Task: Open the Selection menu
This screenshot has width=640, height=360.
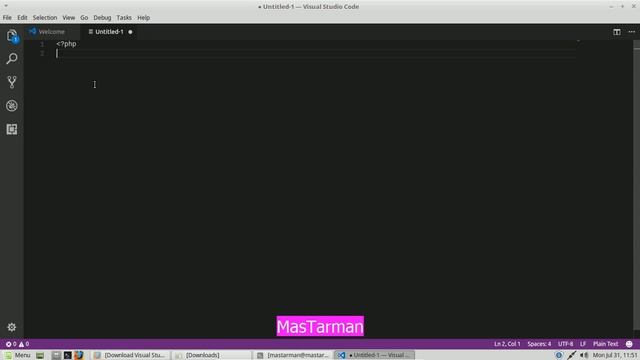Action: coord(45,18)
